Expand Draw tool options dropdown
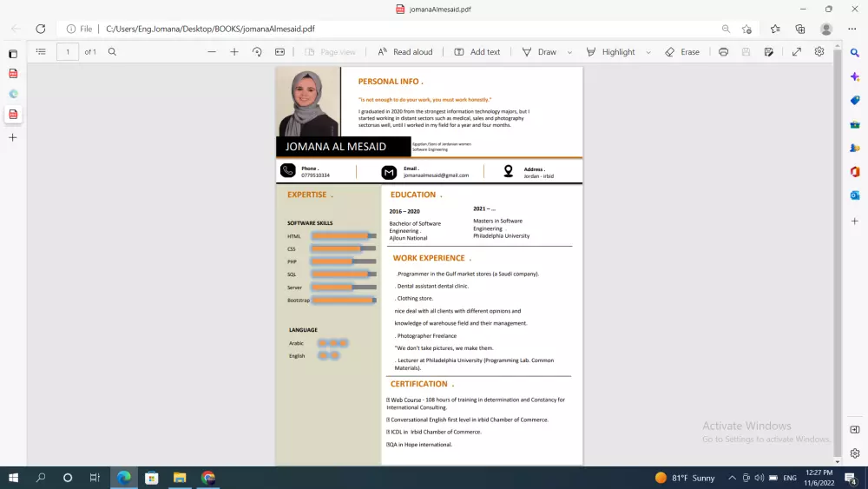Image resolution: width=868 pixels, height=489 pixels. [569, 52]
